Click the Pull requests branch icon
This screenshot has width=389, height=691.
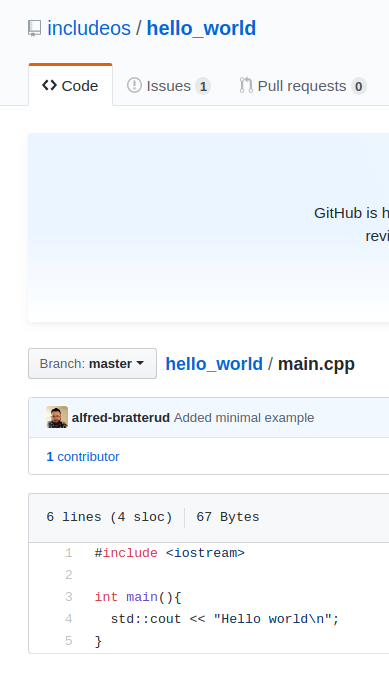[246, 85]
